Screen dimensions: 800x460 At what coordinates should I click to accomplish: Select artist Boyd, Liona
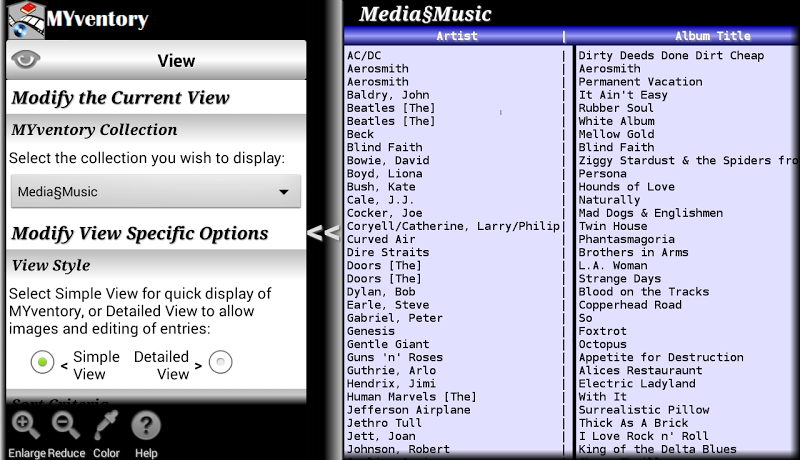(385, 173)
